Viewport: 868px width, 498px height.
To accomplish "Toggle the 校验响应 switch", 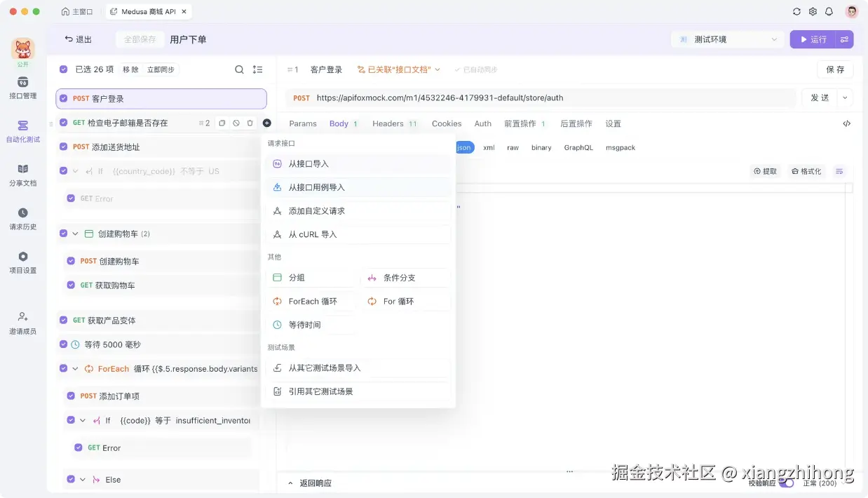I will [787, 483].
